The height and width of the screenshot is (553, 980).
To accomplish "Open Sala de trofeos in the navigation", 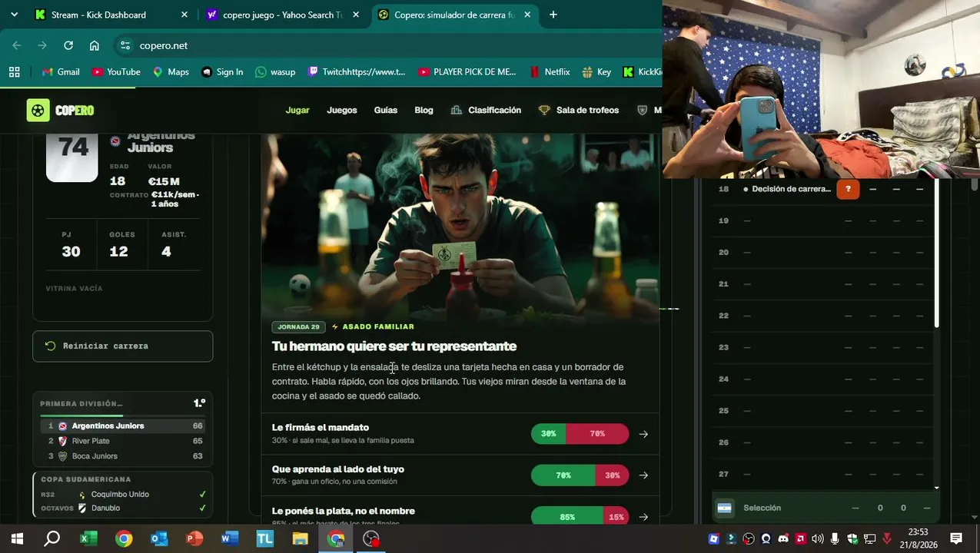I will [x=579, y=110].
